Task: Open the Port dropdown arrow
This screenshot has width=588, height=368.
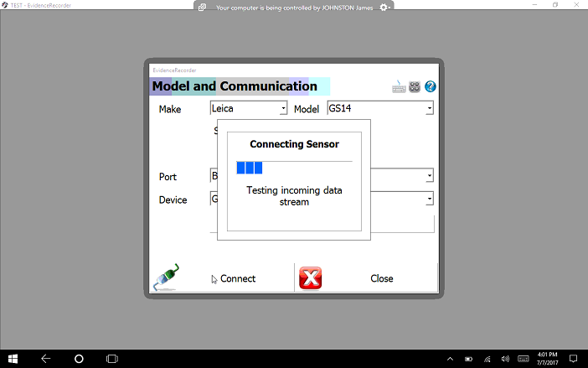Action: pyautogui.click(x=429, y=176)
